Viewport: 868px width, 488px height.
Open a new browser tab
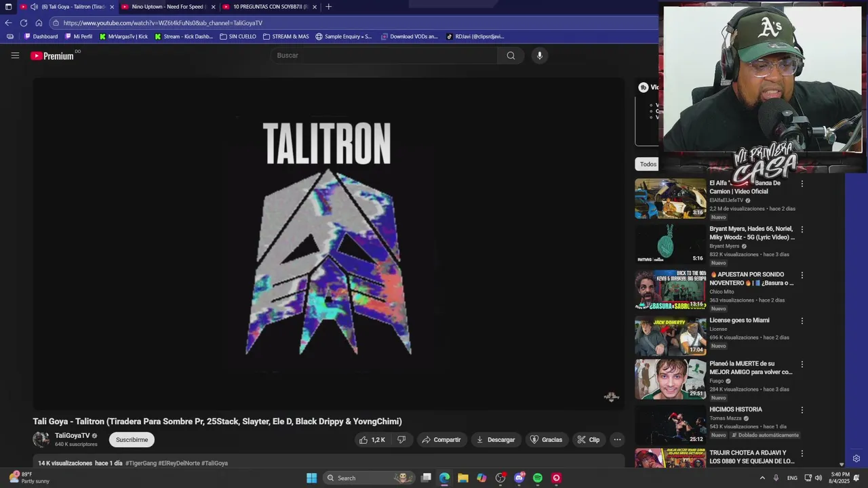point(329,7)
